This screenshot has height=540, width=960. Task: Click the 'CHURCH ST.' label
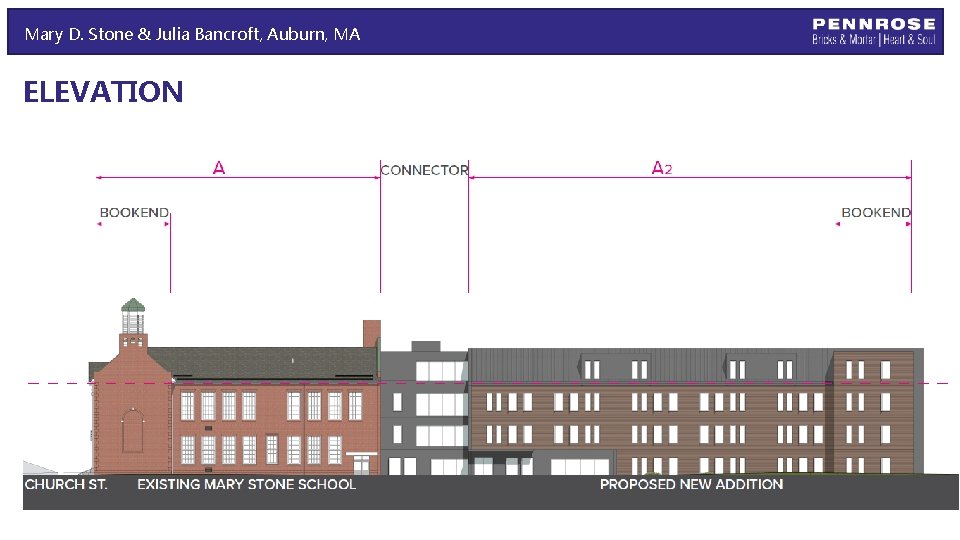[x=66, y=484]
